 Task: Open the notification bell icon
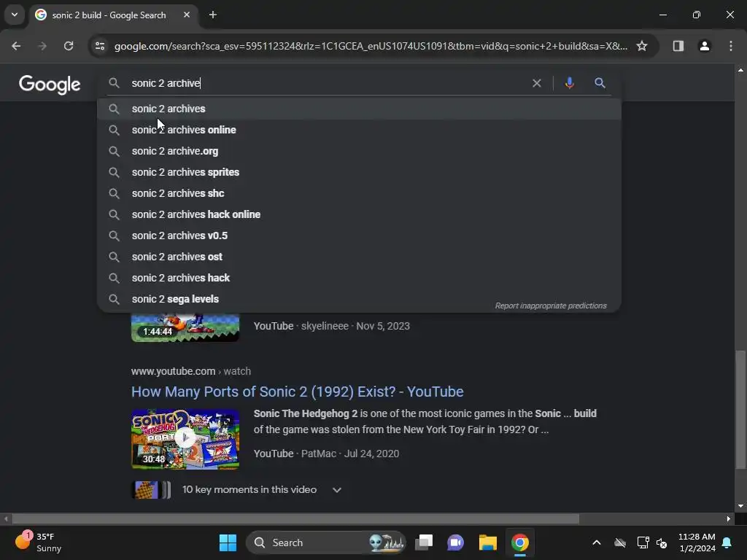(727, 542)
